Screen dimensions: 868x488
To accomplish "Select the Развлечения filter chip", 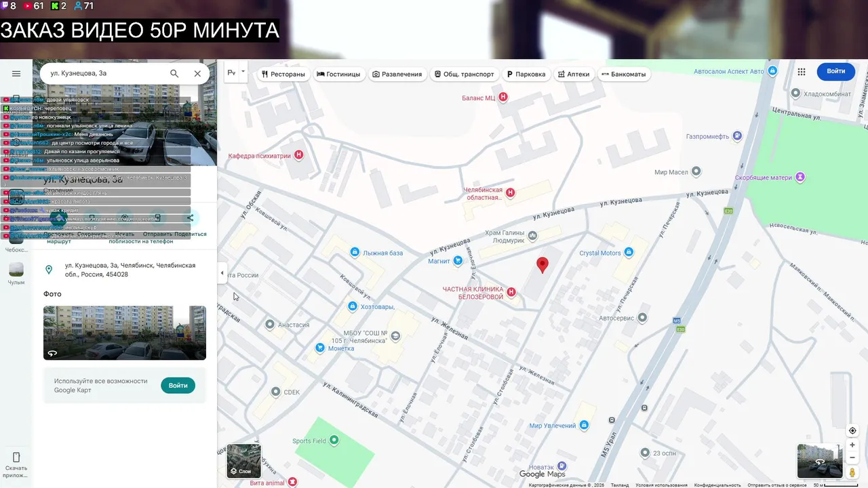I will point(397,74).
